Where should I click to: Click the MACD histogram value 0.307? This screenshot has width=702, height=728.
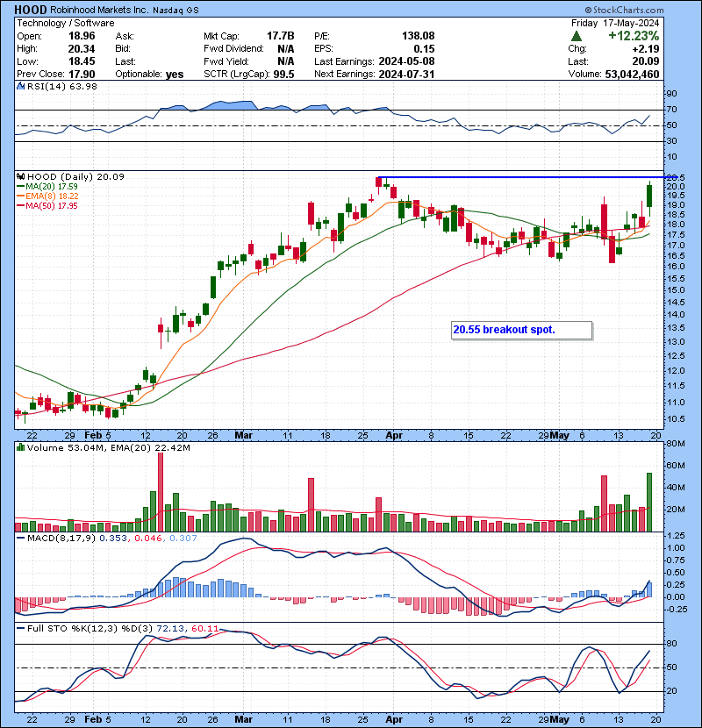183,539
